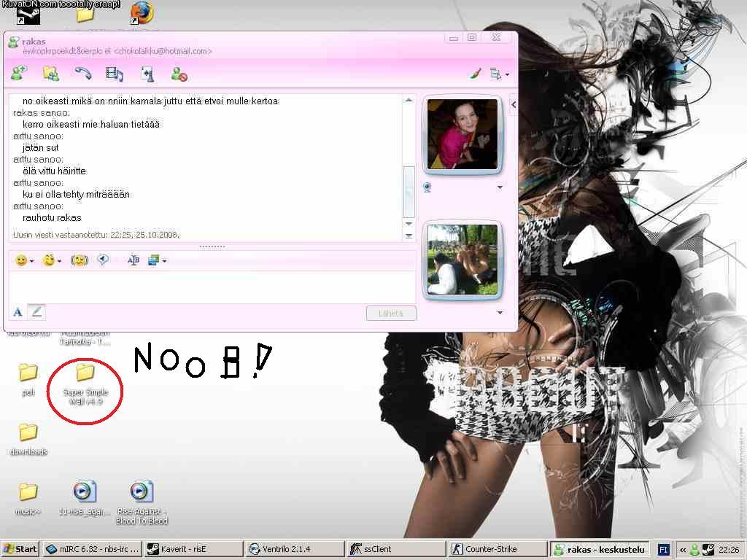
Task: Toggle the webcam icon under contact's picture
Action: pyautogui.click(x=428, y=187)
